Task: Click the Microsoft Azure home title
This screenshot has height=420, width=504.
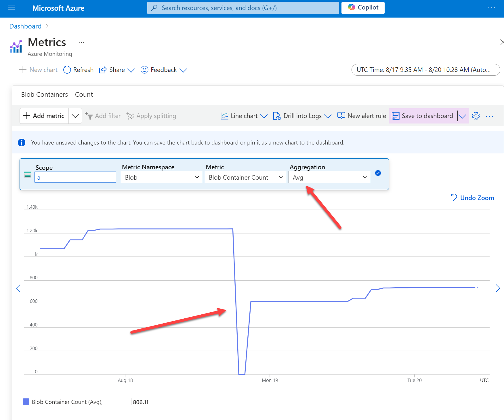Action: click(58, 8)
